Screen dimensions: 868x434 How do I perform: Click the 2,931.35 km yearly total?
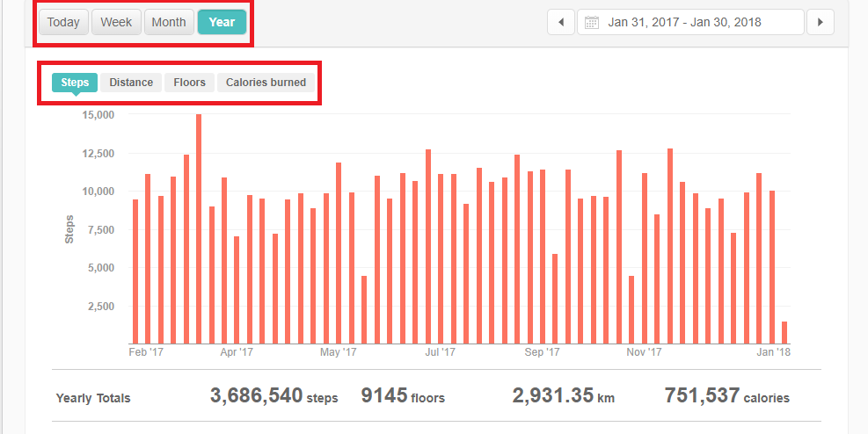(563, 396)
